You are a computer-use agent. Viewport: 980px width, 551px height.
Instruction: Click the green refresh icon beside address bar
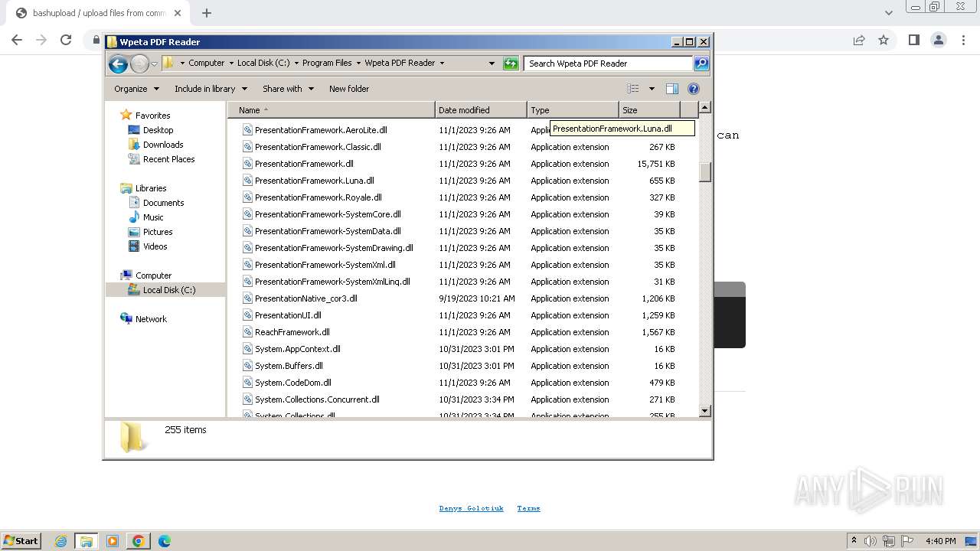[511, 64]
